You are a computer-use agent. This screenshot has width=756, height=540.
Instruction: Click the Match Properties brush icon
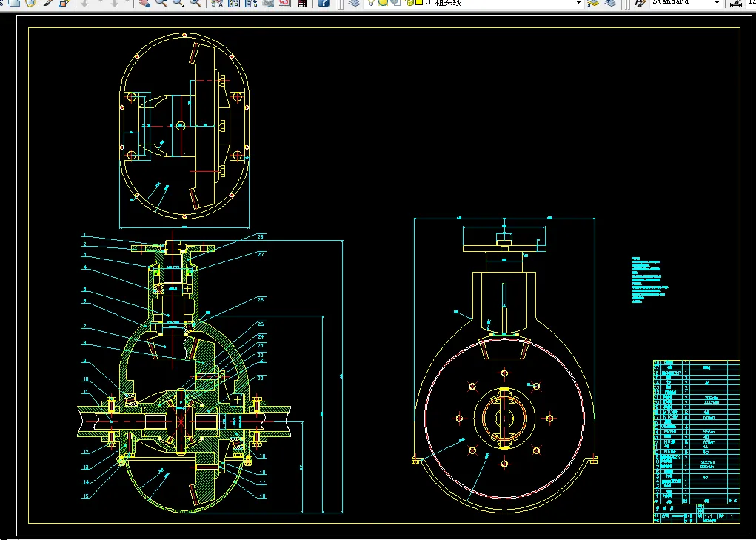[48, 2]
